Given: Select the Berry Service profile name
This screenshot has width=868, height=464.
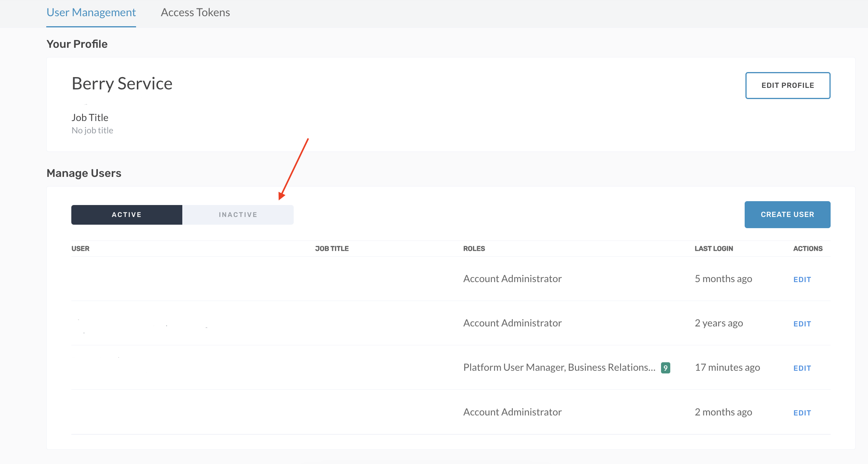Looking at the screenshot, I should click(121, 83).
